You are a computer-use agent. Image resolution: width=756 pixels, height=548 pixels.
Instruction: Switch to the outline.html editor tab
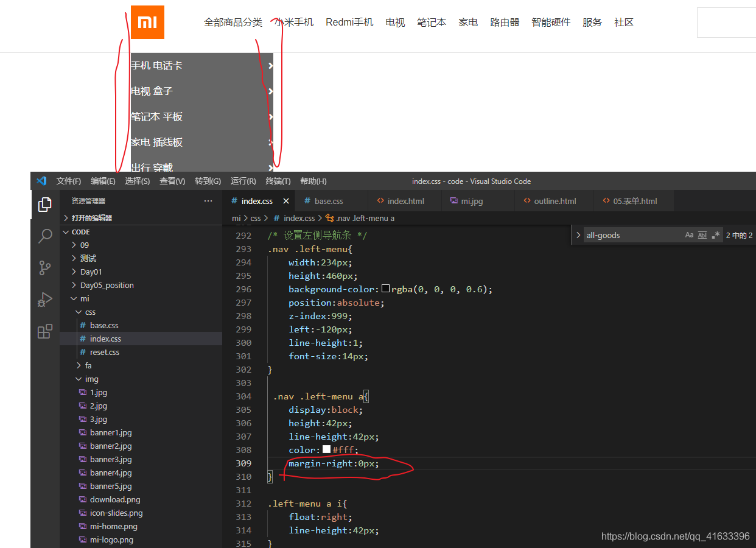pos(555,201)
